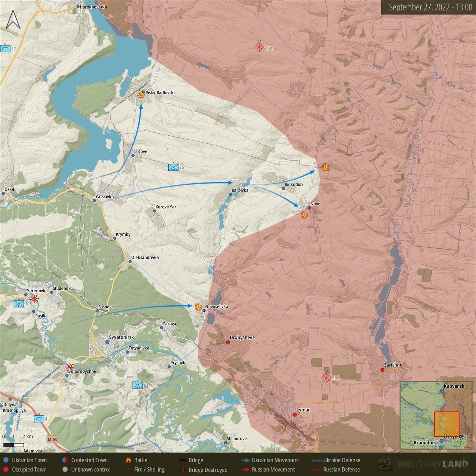Click the Drobysheve red town marker
Viewport: 476px width, 476px height.
228,342
